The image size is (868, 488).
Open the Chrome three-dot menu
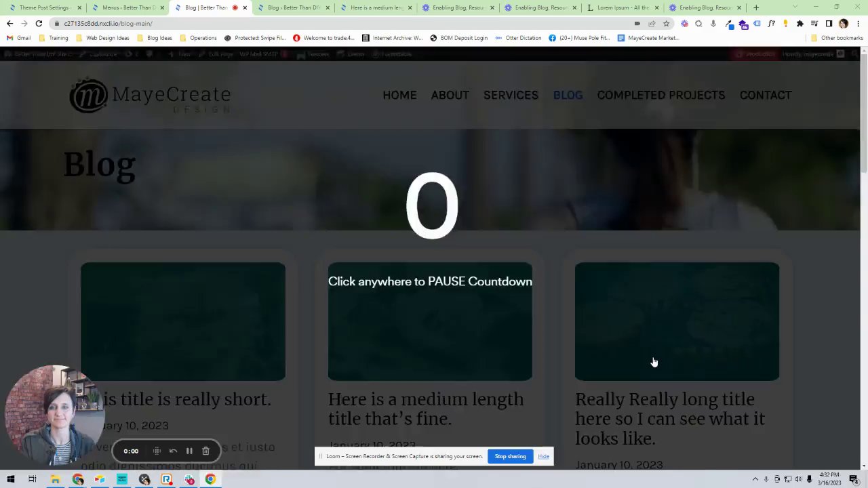[858, 24]
